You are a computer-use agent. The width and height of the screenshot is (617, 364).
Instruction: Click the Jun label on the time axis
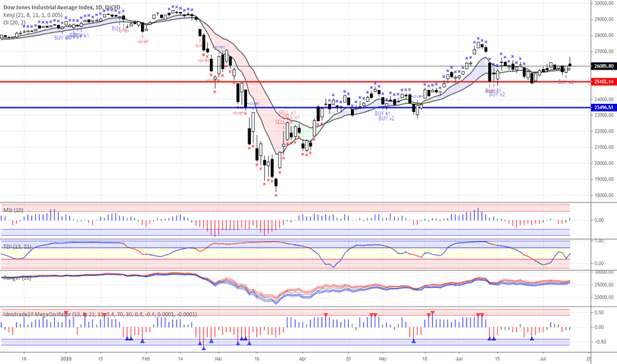(459, 359)
